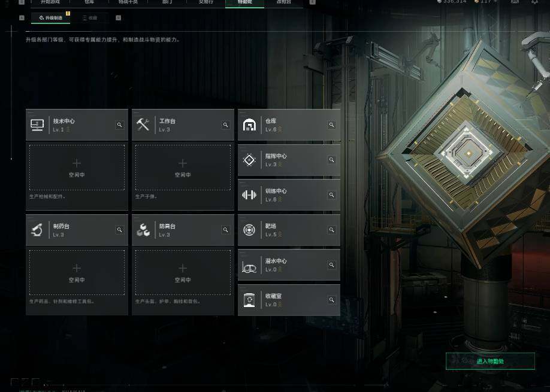Click the upgrade arrows beside 仓库 Lv.6

(280, 129)
